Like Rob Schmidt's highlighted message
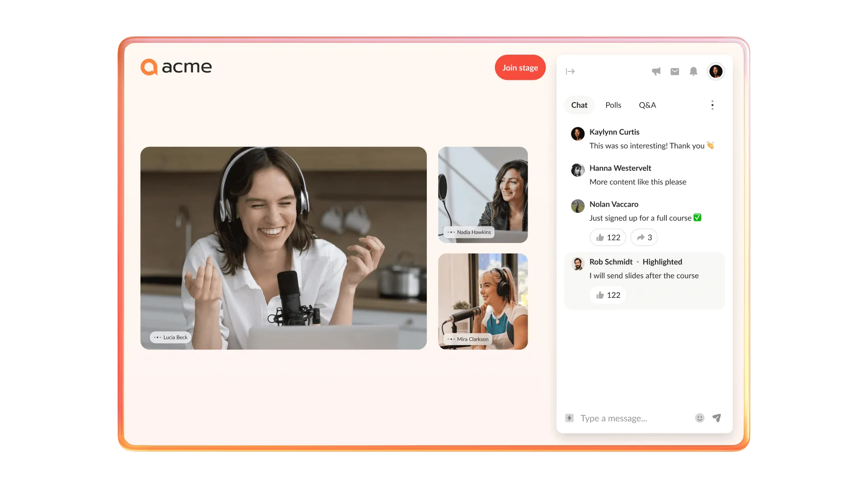Image resolution: width=868 pixels, height=488 pixels. pyautogui.click(x=607, y=295)
